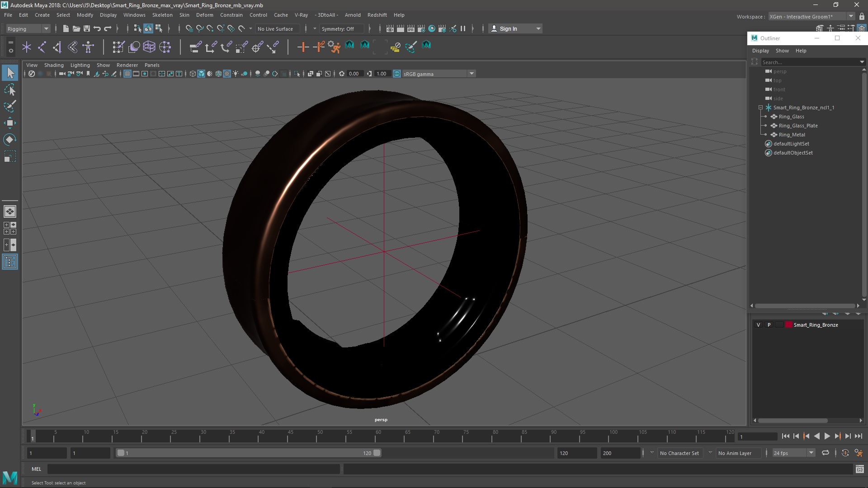Click the Set Key shelf icon
The height and width of the screenshot is (488, 868).
coord(303,47)
